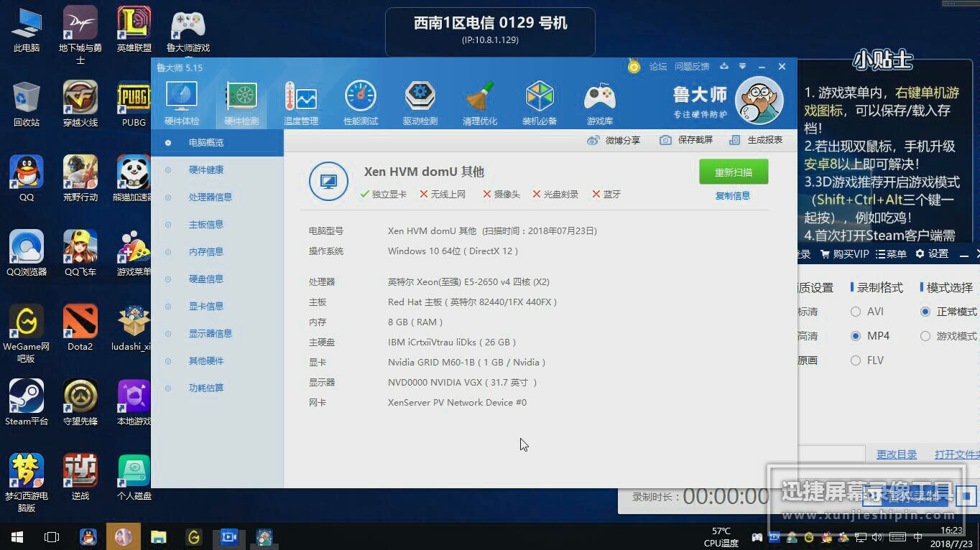Click 购买VIP in the recorder window

(x=843, y=254)
